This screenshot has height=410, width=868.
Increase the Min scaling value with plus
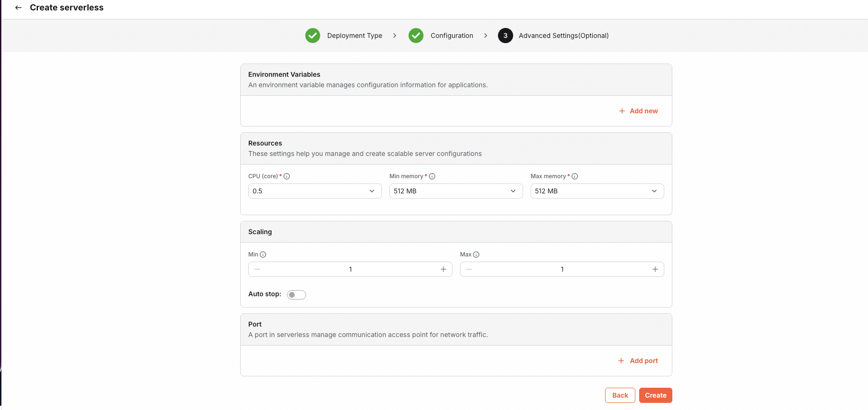pyautogui.click(x=443, y=269)
